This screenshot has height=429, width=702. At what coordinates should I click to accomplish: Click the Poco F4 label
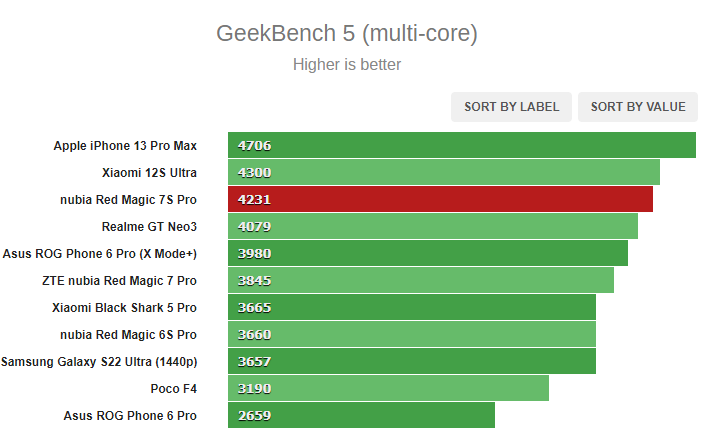[x=173, y=389]
